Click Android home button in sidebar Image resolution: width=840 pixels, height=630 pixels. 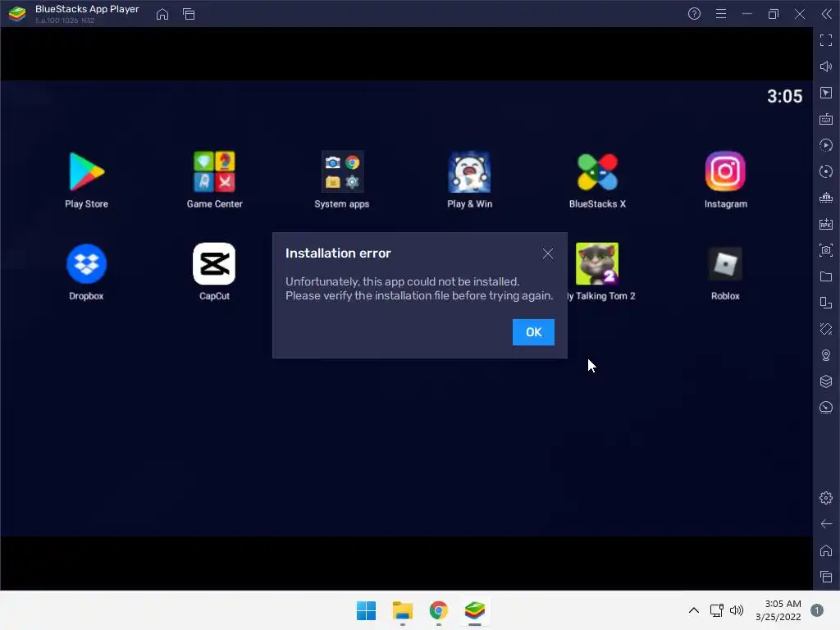(826, 550)
